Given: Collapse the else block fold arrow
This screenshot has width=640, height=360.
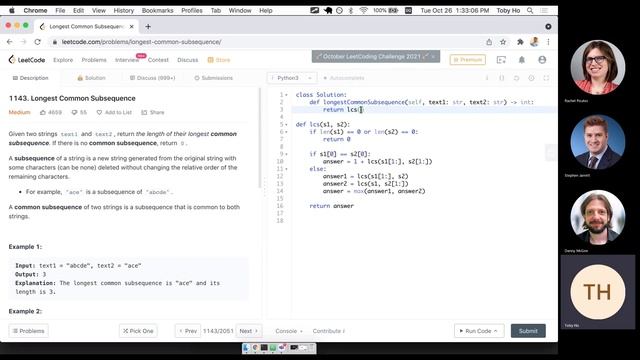Looking at the screenshot, I should point(286,169).
